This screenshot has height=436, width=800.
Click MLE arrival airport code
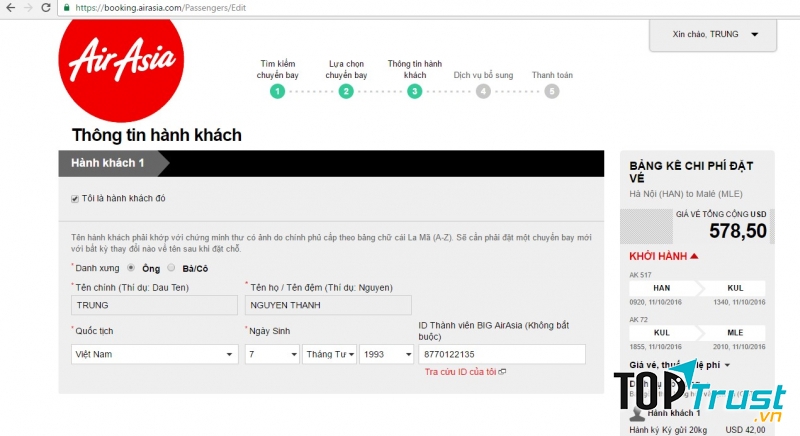(x=735, y=332)
